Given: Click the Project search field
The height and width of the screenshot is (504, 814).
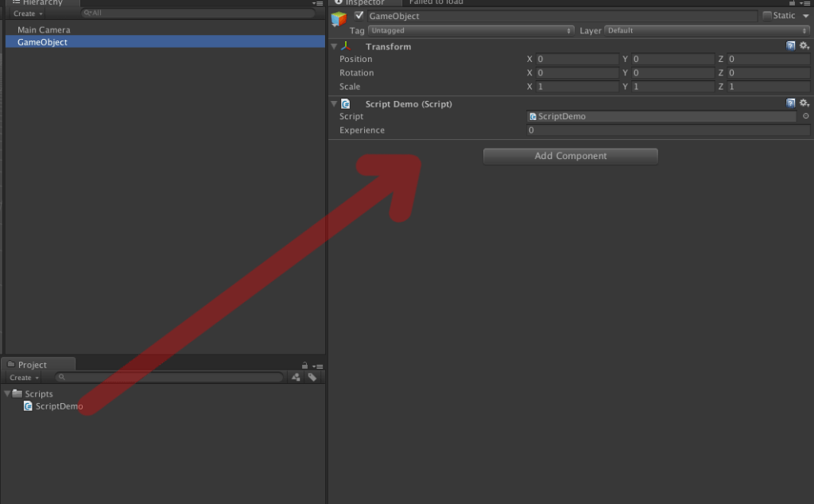Looking at the screenshot, I should (170, 378).
